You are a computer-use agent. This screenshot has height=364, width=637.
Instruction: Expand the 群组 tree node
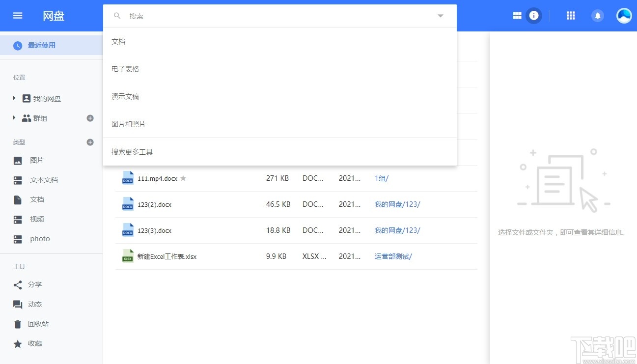click(x=14, y=118)
